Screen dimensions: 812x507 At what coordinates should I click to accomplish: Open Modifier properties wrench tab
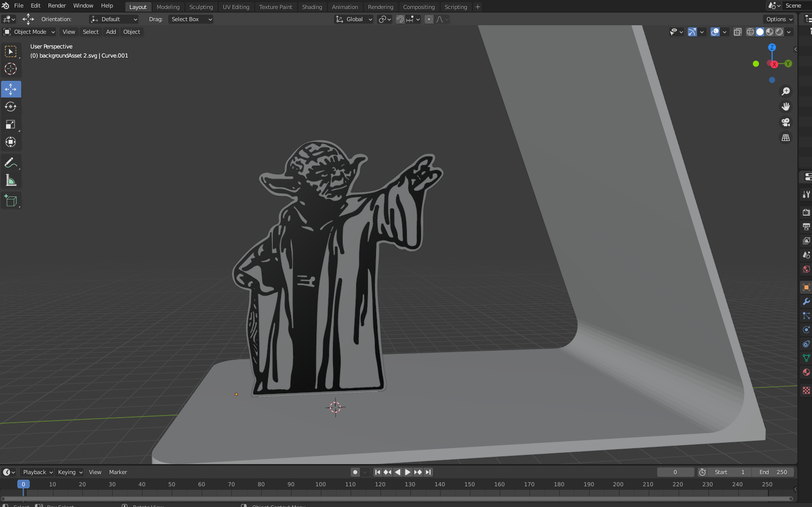pos(806,301)
